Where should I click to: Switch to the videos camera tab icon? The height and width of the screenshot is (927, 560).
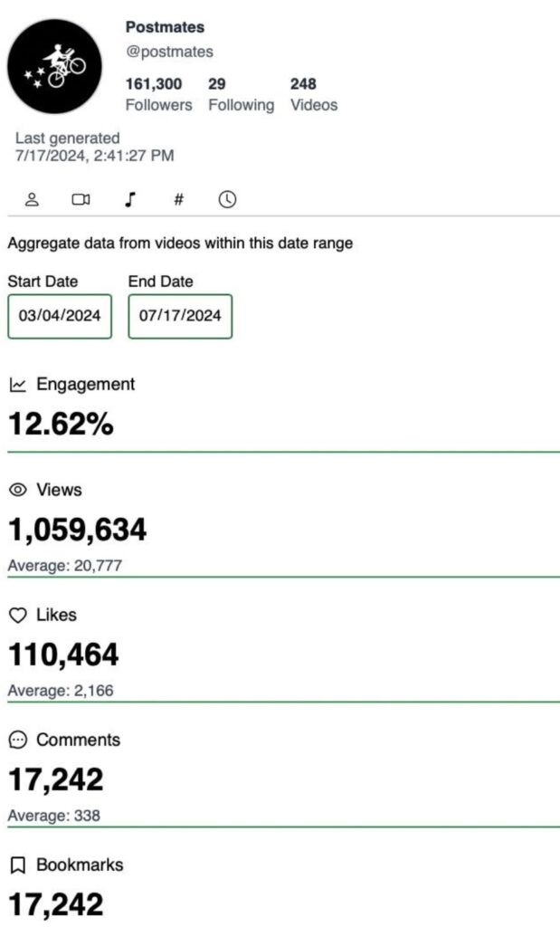[x=81, y=199]
